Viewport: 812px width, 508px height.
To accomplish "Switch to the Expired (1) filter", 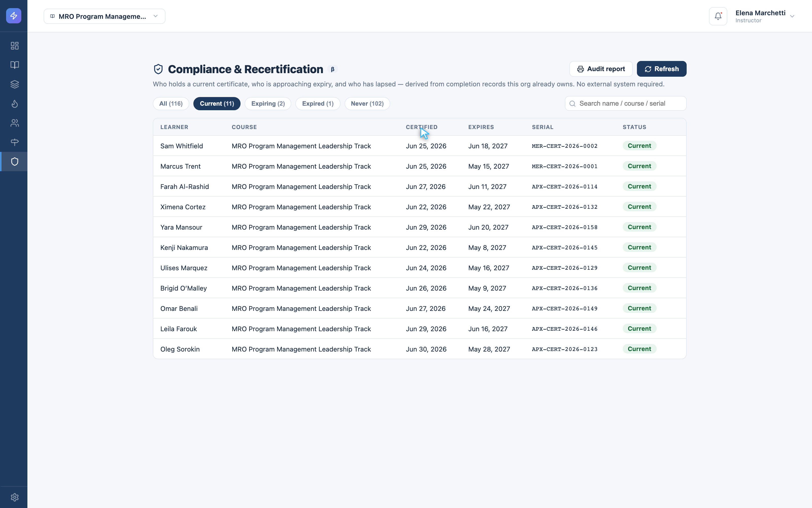I will click(x=318, y=103).
